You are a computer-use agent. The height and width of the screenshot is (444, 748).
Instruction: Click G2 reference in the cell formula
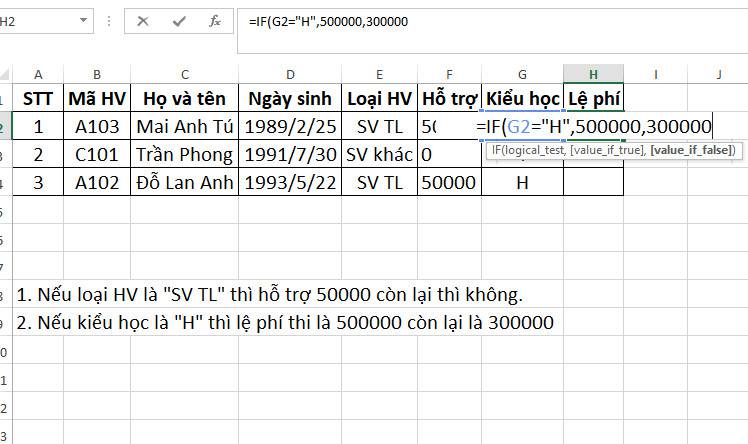point(519,126)
